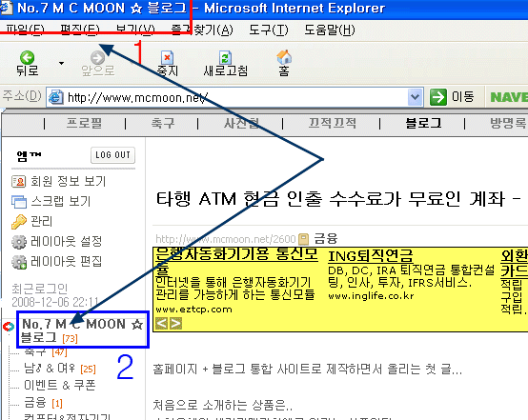Collapse the No.7 M C MOON blog tree
The width and height of the screenshot is (528, 420).
click(x=9, y=326)
